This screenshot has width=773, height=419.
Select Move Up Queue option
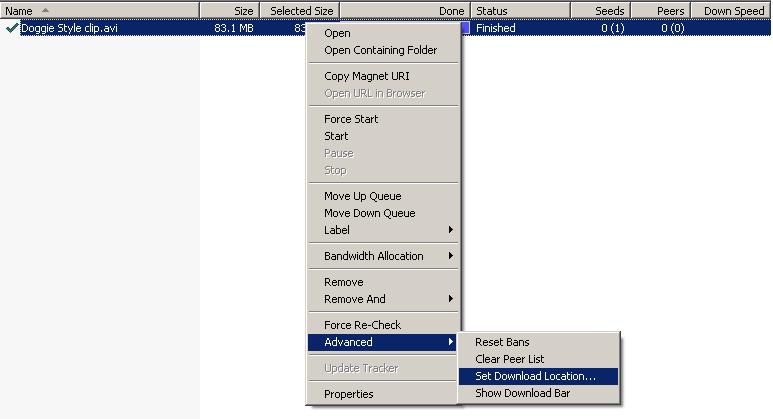pos(362,196)
